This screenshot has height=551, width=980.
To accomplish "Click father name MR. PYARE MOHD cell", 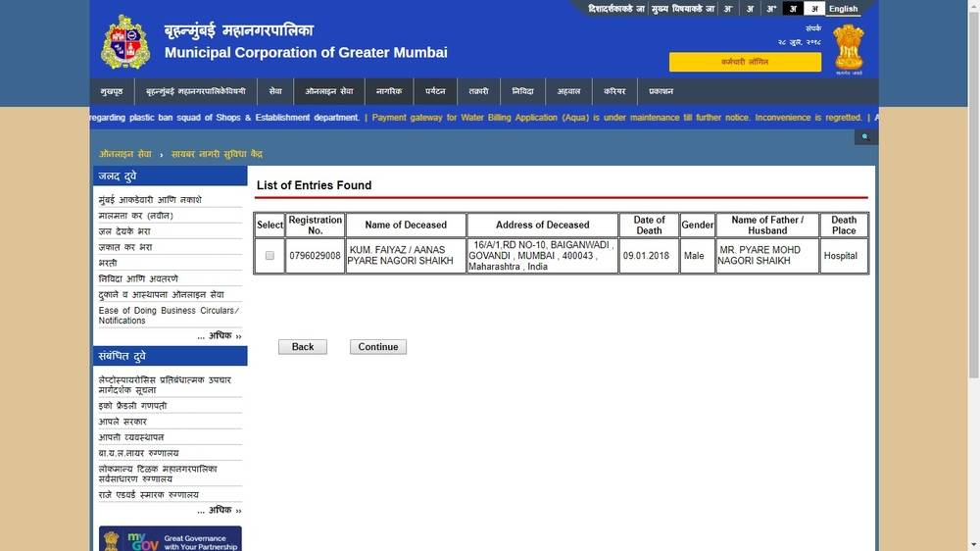I will pyautogui.click(x=767, y=256).
